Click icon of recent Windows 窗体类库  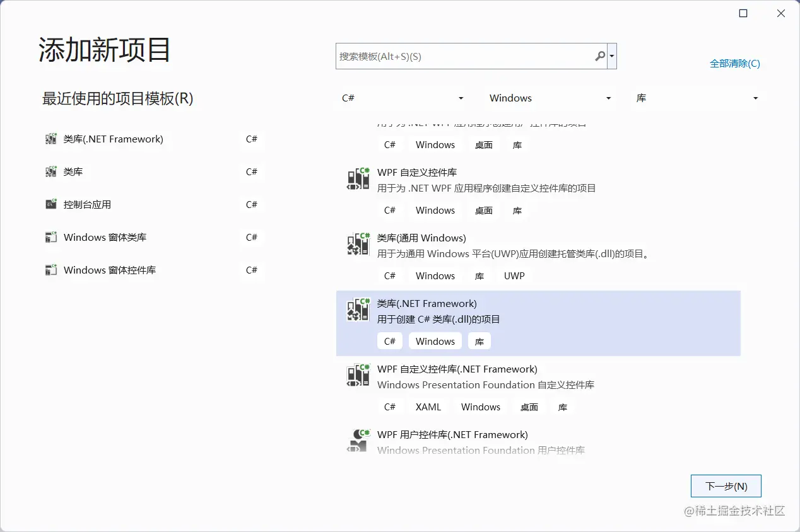(51, 237)
